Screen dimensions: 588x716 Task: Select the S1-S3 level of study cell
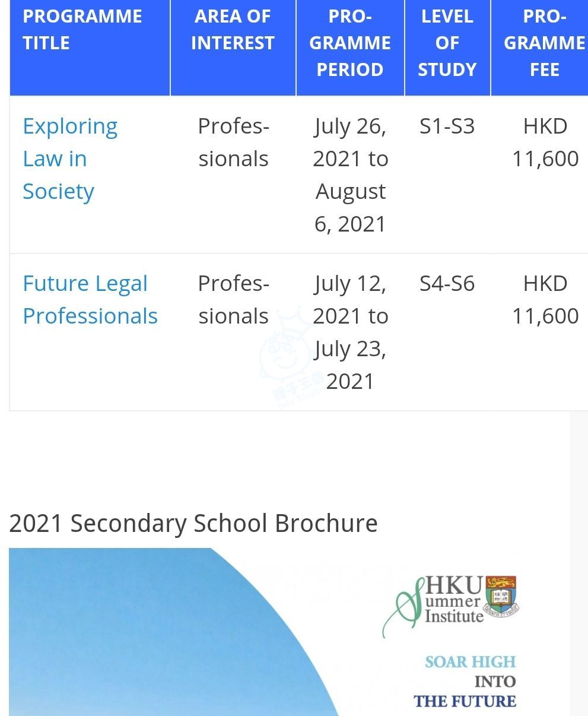447,126
